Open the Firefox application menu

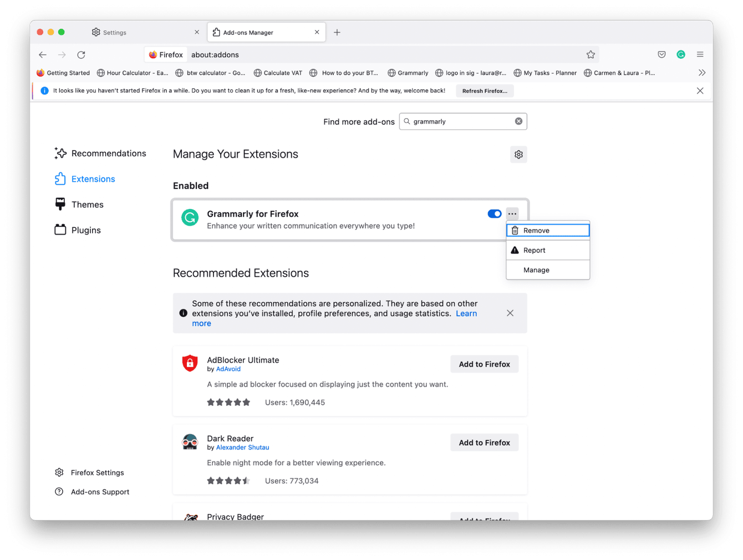click(700, 54)
